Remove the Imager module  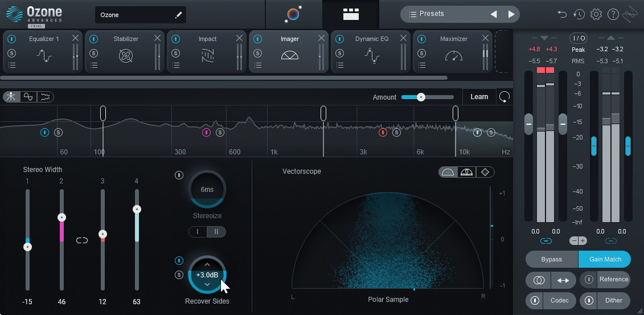point(321,38)
